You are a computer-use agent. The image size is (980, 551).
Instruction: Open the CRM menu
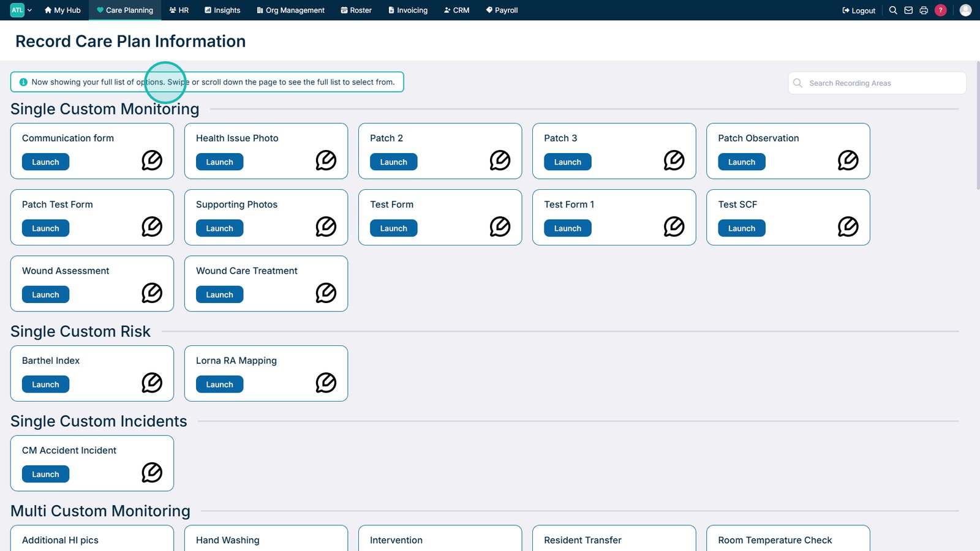(x=457, y=10)
